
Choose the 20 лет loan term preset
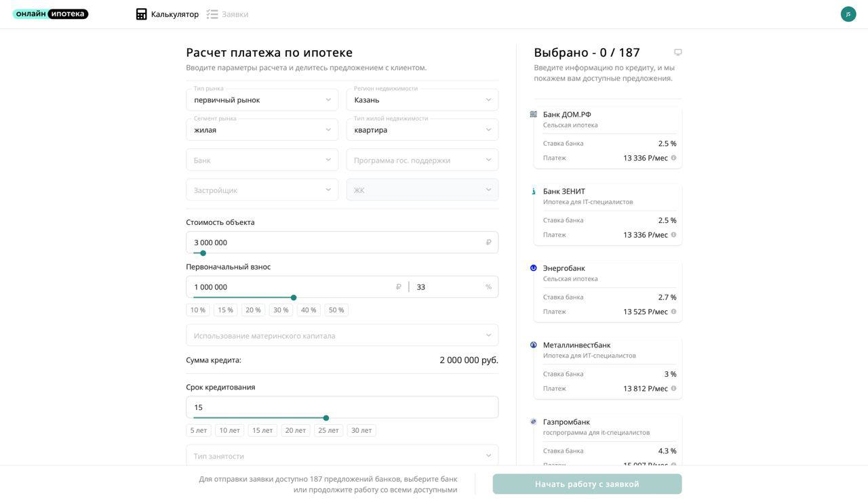[x=295, y=431]
